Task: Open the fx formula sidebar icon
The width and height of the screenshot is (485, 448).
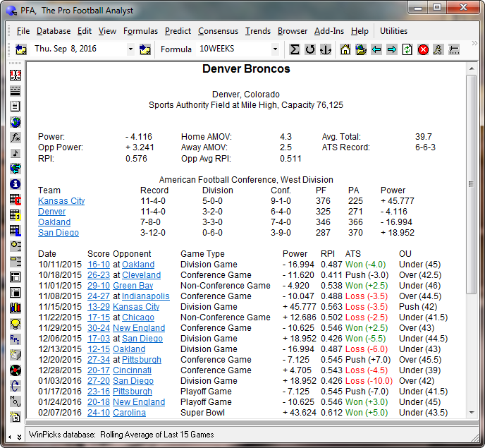Action: click(16, 137)
